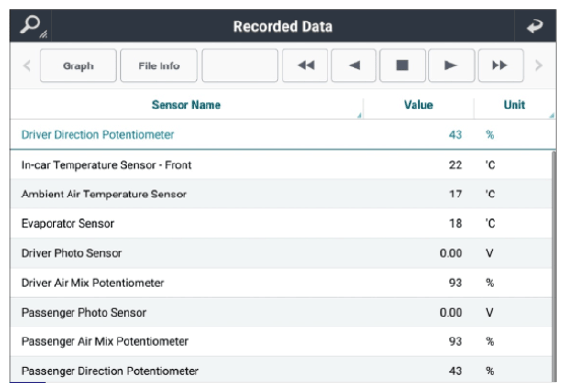Sort by Sensor Name column header
This screenshot has width=566, height=392.
(187, 105)
